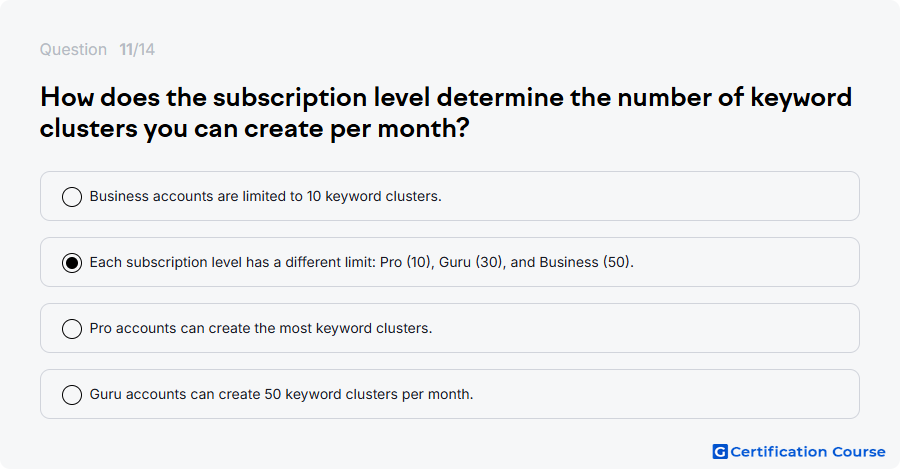Click the empty right side of the Guru accounts option card

pyautogui.click(x=666, y=394)
